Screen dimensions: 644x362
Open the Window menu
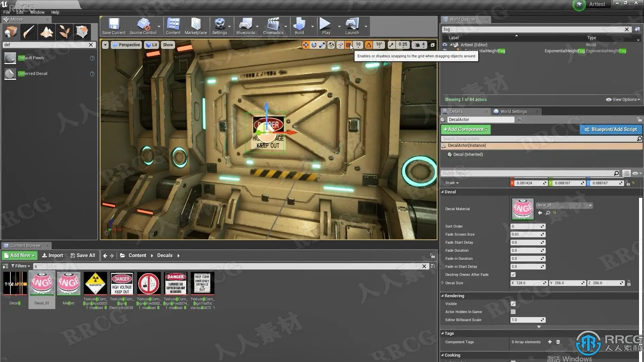(37, 12)
